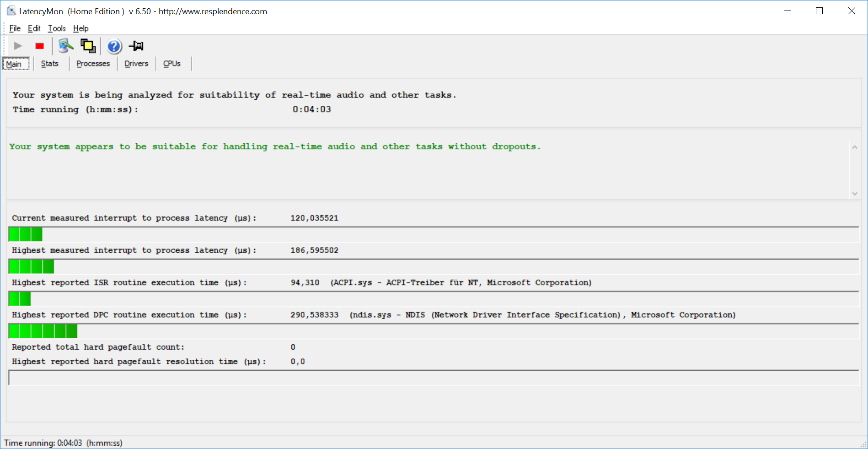Open the Help menu
868x449 pixels.
coord(80,28)
